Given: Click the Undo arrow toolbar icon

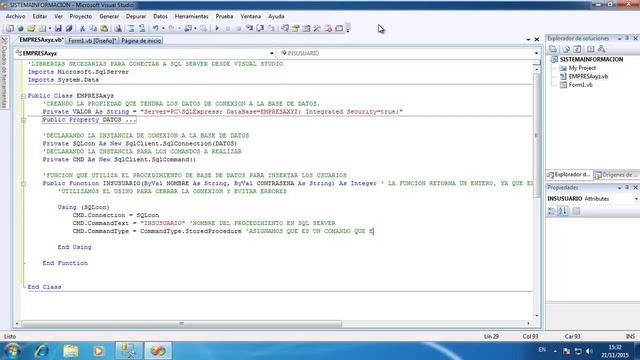Looking at the screenshot, I should coord(156,29).
